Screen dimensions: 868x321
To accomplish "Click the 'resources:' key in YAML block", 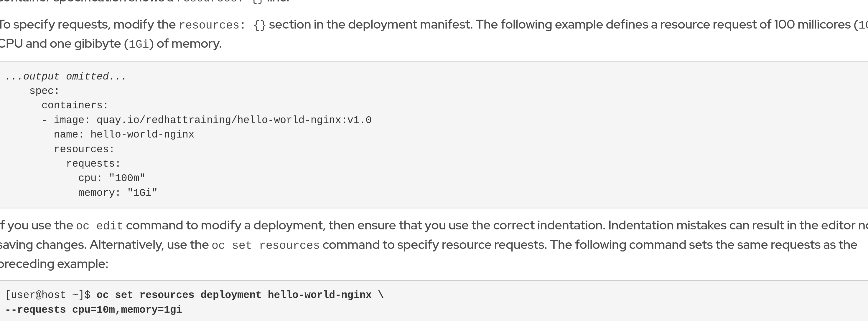I will tap(84, 149).
